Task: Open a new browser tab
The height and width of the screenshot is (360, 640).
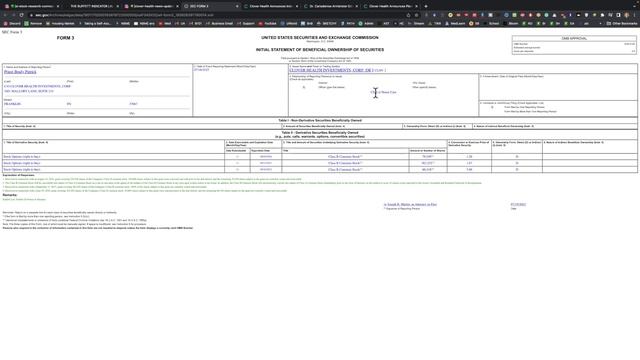Action: pyautogui.click(x=426, y=6)
